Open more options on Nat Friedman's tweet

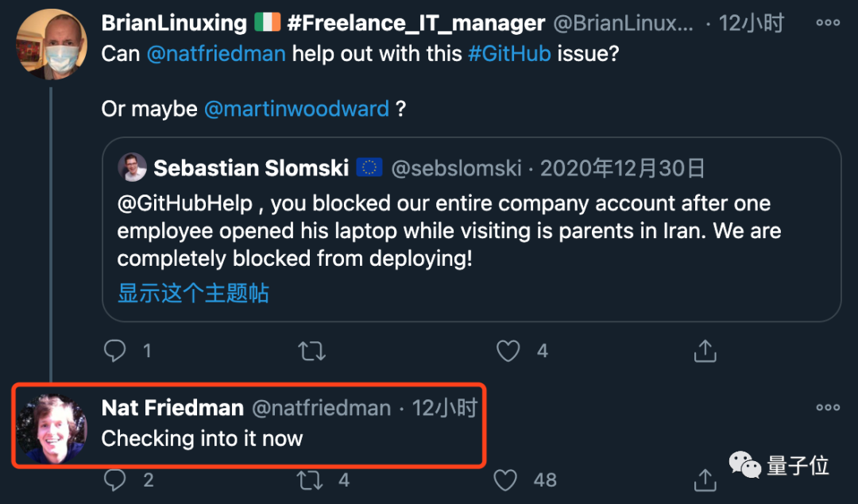(x=827, y=407)
